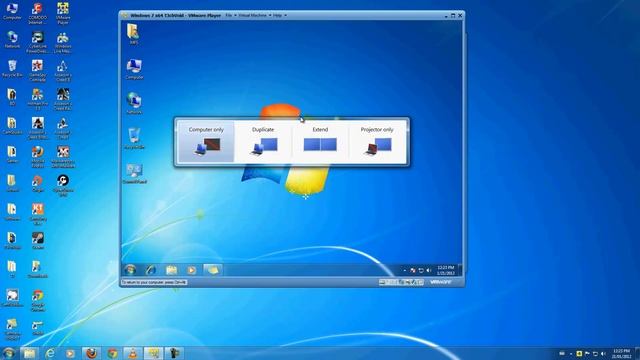Select the Computer icon on the host desktop
The image size is (640, 360).
tap(12, 11)
